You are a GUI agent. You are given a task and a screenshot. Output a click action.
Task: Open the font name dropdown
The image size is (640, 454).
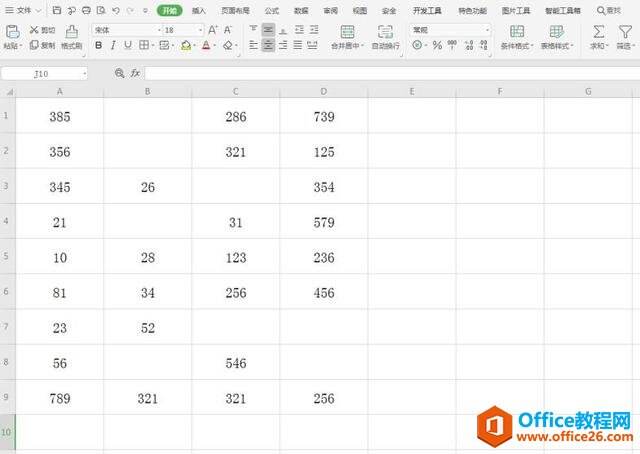(x=159, y=30)
